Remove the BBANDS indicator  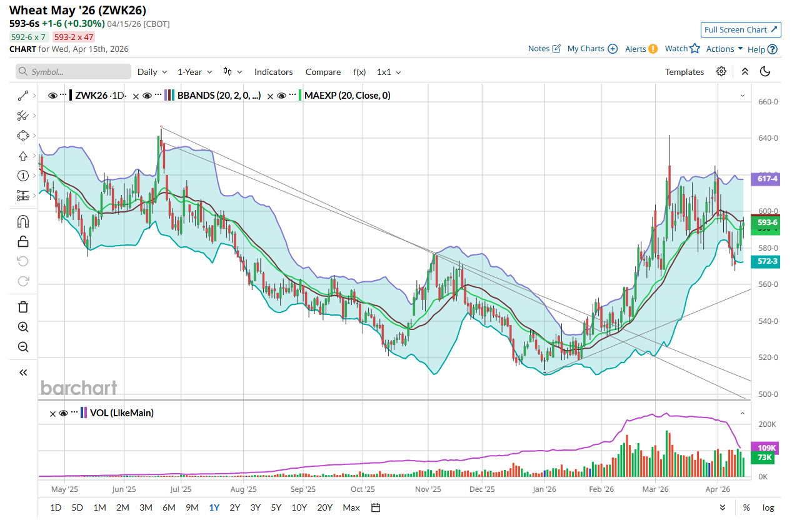tap(137, 96)
